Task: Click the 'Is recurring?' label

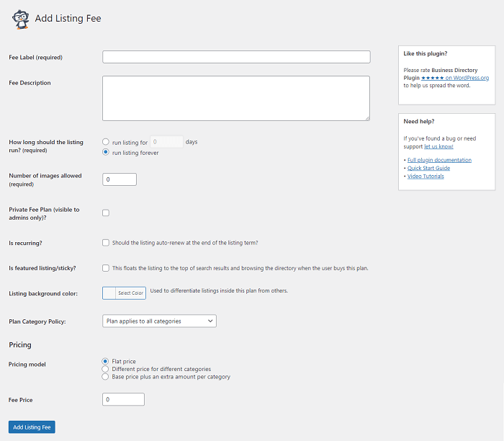Action: pyautogui.click(x=25, y=243)
